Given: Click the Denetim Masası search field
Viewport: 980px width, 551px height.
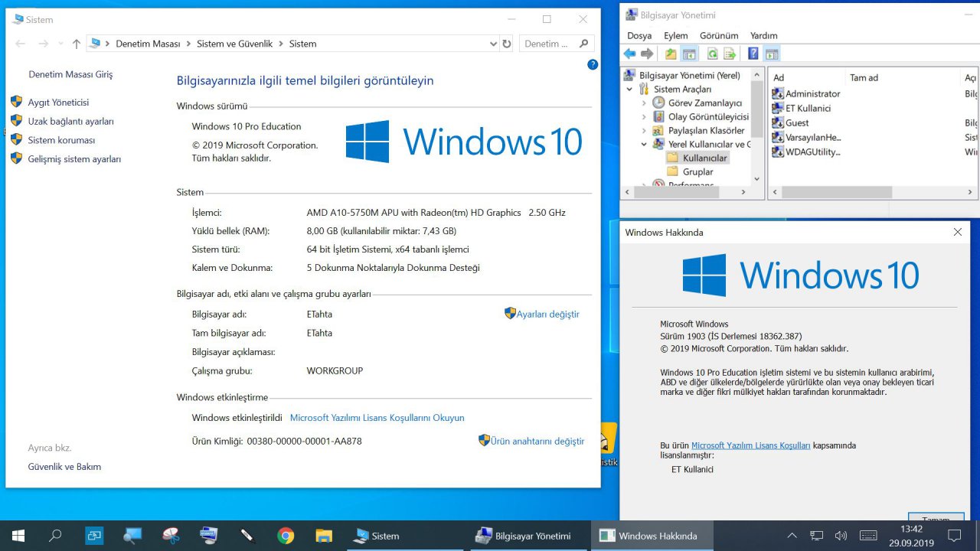Looking at the screenshot, I should coord(547,44).
